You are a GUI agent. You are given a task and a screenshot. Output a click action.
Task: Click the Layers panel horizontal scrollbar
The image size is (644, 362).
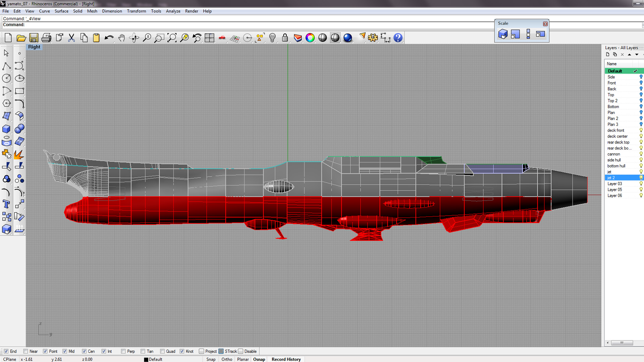(622, 343)
